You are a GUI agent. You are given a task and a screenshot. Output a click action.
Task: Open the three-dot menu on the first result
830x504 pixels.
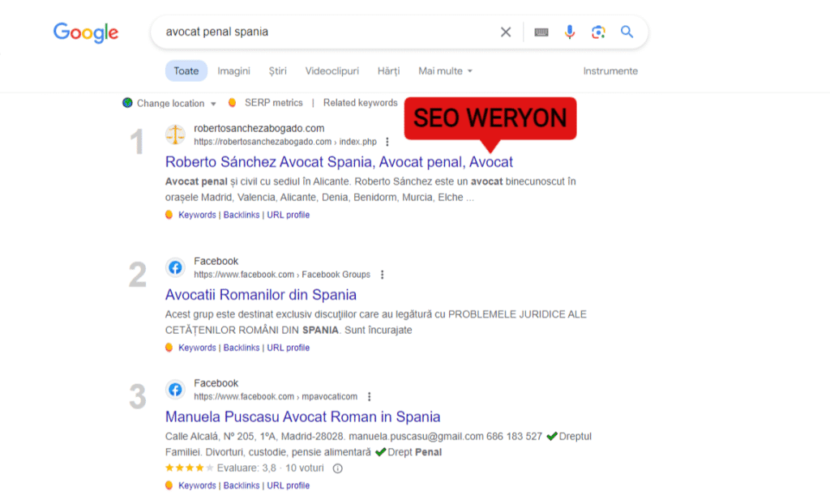387,141
